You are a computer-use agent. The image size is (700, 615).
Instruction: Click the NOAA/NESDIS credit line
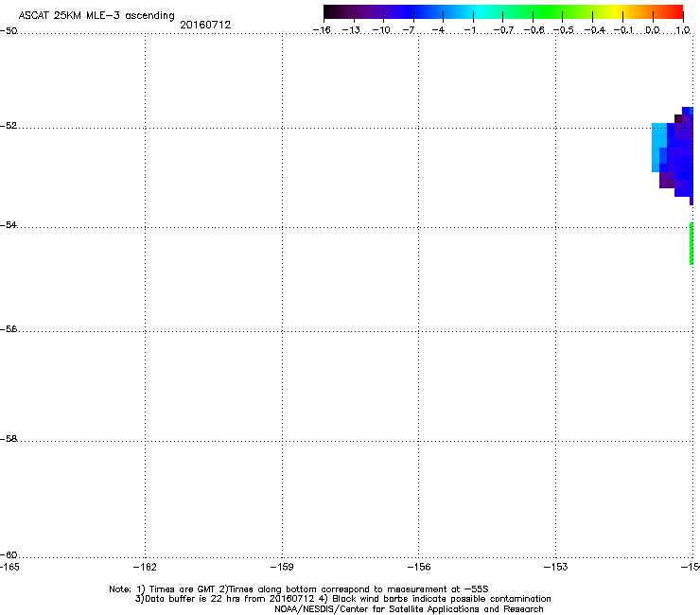click(409, 609)
